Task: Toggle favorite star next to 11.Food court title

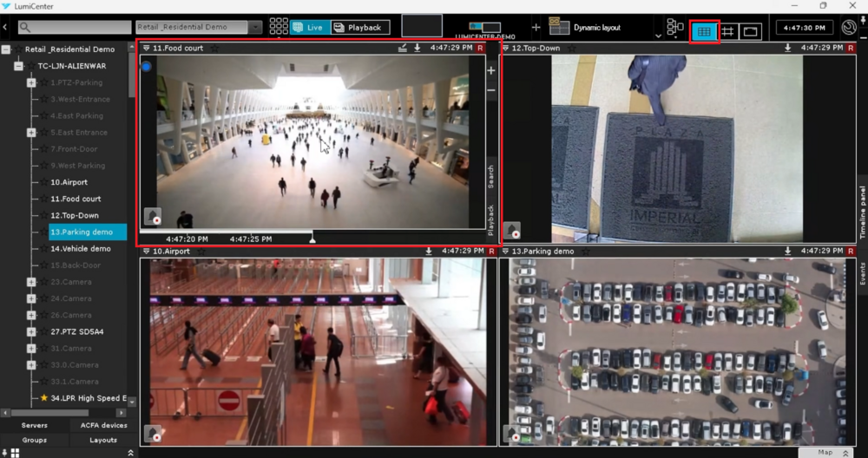Action: (214, 49)
